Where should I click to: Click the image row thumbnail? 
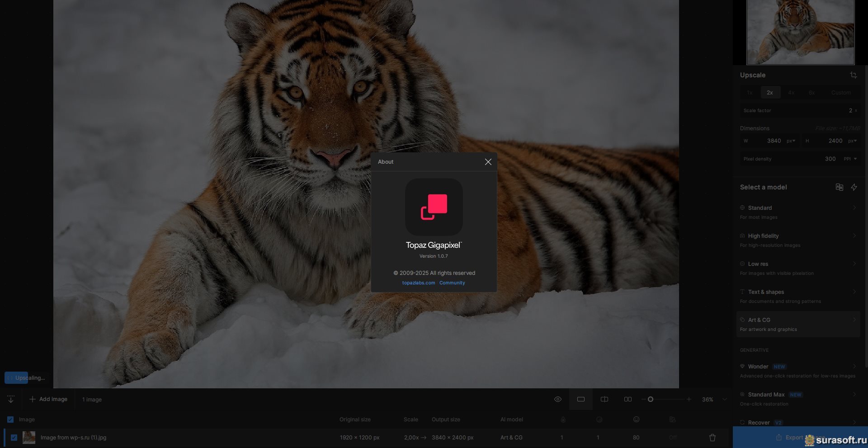pyautogui.click(x=29, y=438)
